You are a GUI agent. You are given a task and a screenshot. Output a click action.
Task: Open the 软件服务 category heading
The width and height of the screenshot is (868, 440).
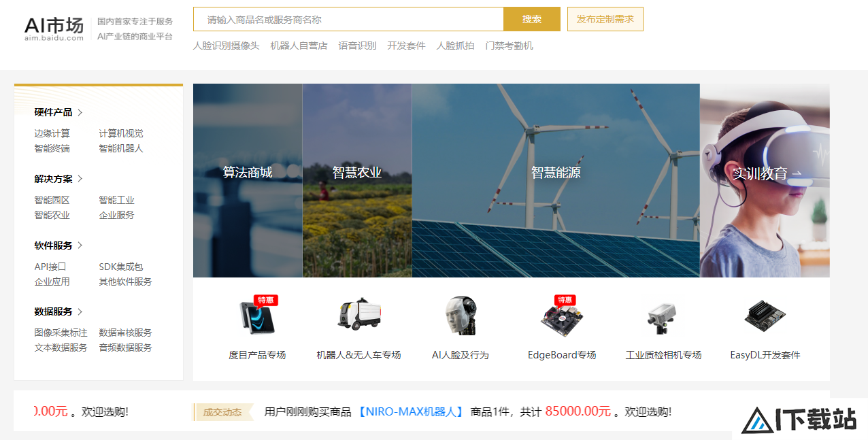pyautogui.click(x=53, y=246)
